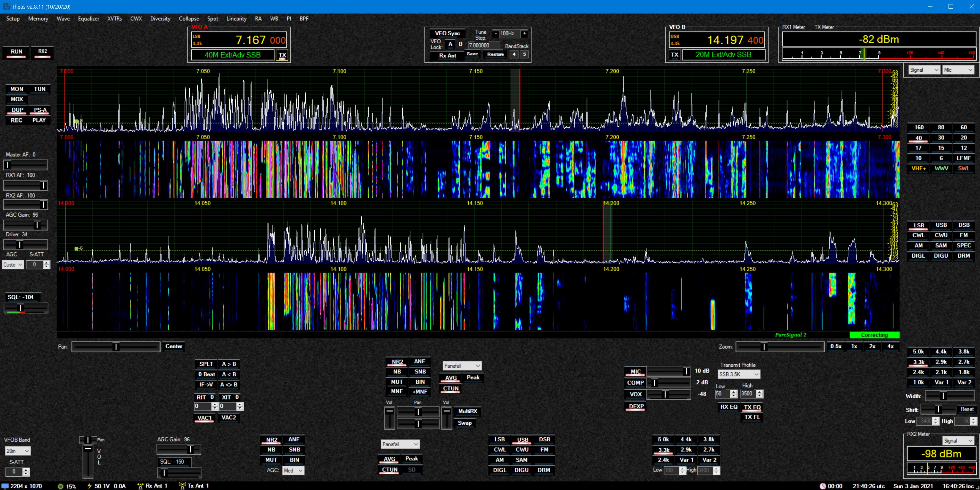Open the Setup menu
Image resolution: width=980 pixels, height=490 pixels.
click(13, 19)
